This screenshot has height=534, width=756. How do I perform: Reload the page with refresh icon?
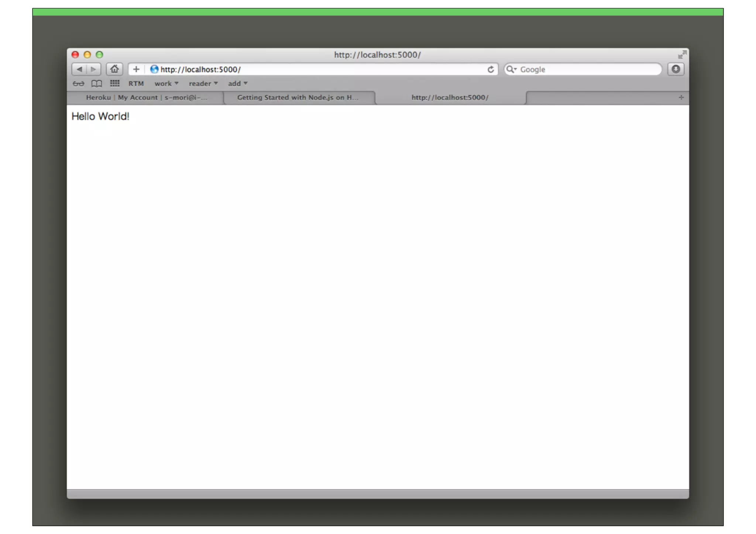pyautogui.click(x=491, y=69)
